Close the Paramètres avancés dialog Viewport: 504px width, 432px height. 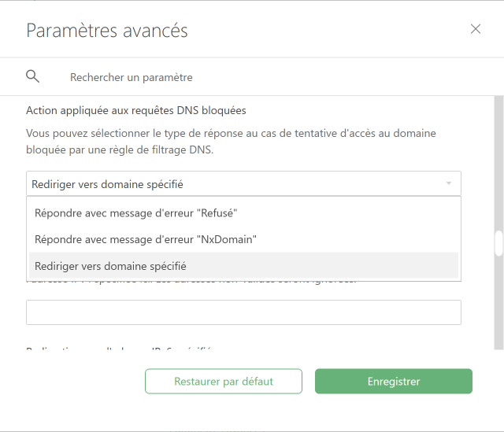point(476,29)
